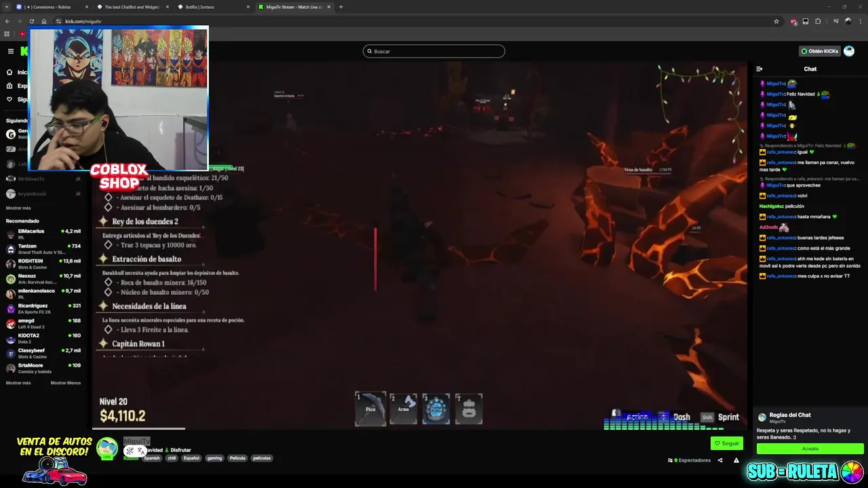Click the gaming stream tag
Viewport: 868px width, 488px height.
(x=215, y=458)
